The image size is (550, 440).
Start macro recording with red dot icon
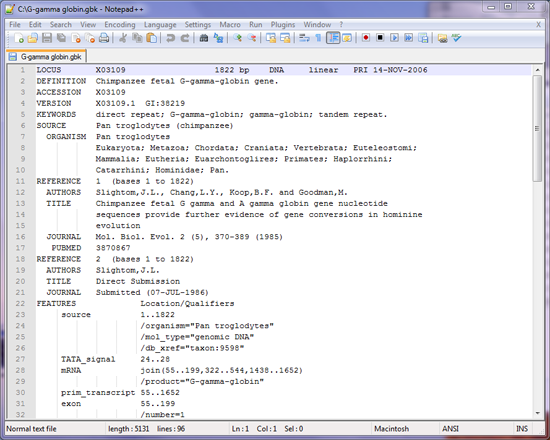coord(366,38)
